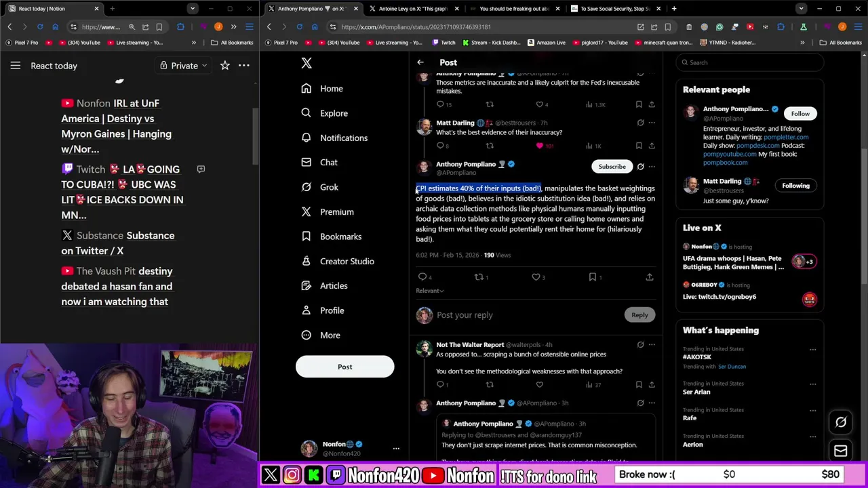
Task: Open more options for Matt Darling reply
Action: [x=652, y=123]
